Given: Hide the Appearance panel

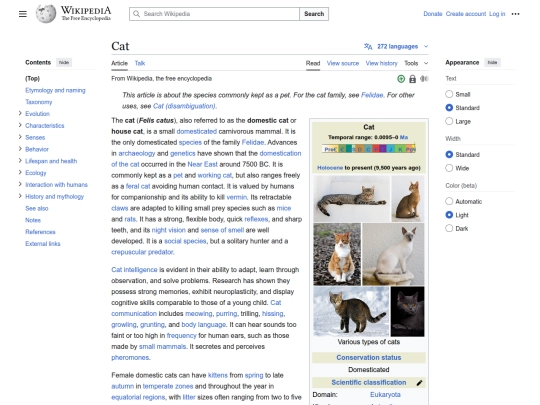Looking at the screenshot, I should point(492,62).
